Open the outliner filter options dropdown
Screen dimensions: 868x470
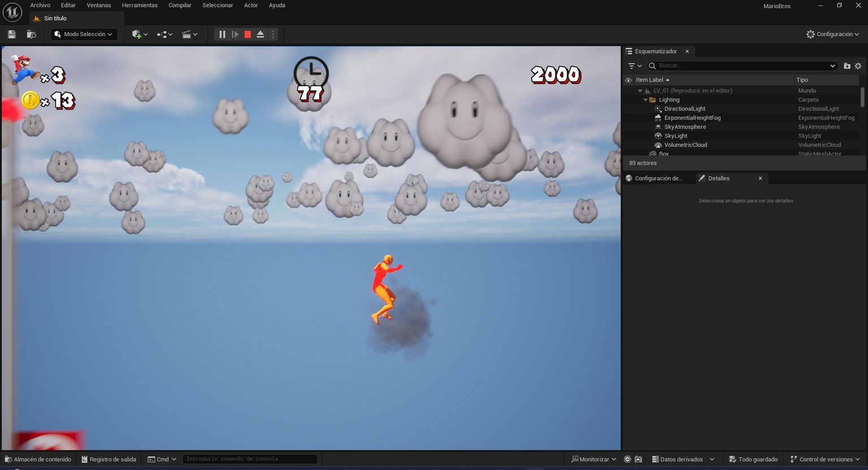[635, 66]
